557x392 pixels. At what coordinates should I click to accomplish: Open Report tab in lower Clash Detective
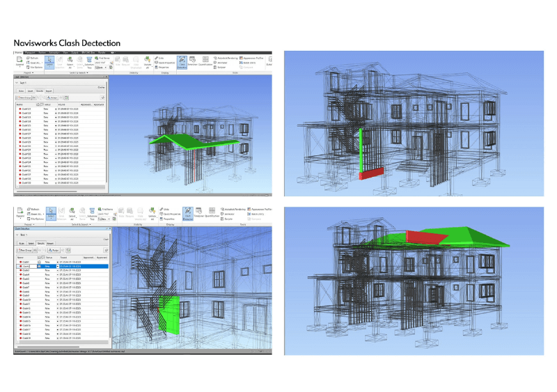(x=50, y=244)
